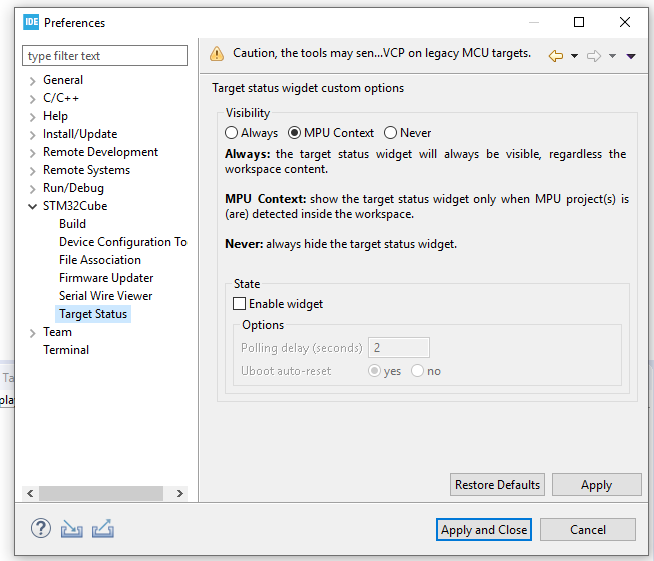Select the Never visibility radio button
Image resolution: width=654 pixels, height=561 pixels.
[x=390, y=133]
